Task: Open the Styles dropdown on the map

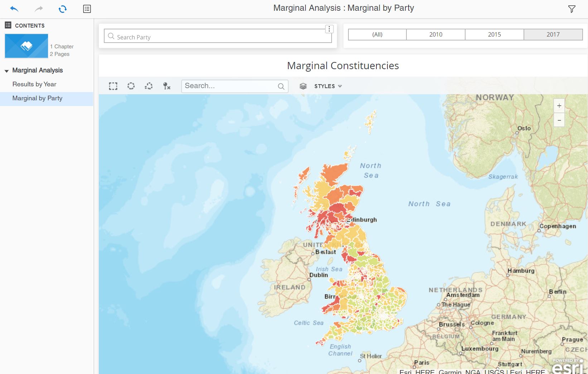Action: coord(327,86)
